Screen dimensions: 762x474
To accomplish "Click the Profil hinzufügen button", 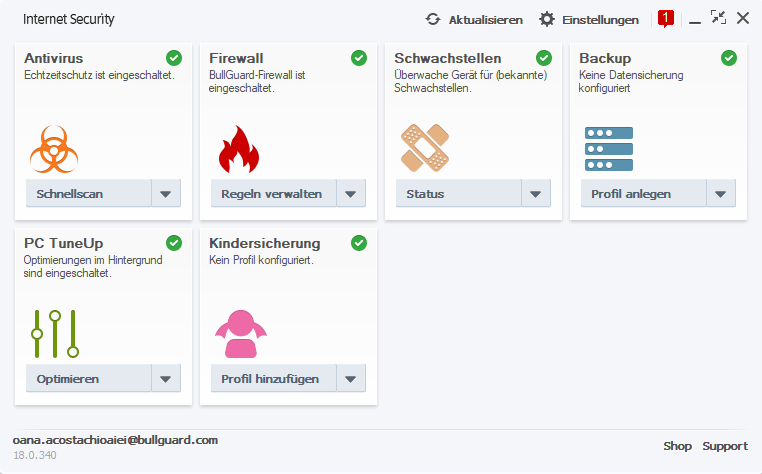I will [x=269, y=379].
